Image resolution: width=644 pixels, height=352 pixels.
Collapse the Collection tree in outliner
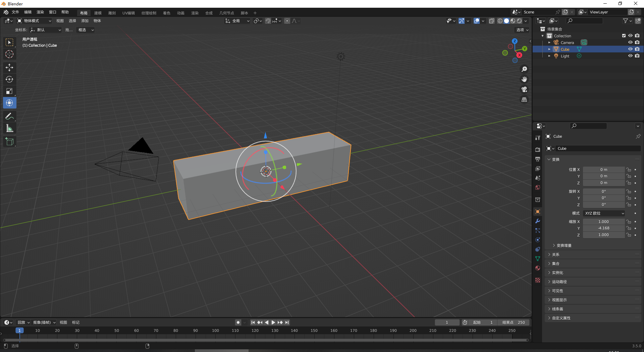tap(543, 36)
